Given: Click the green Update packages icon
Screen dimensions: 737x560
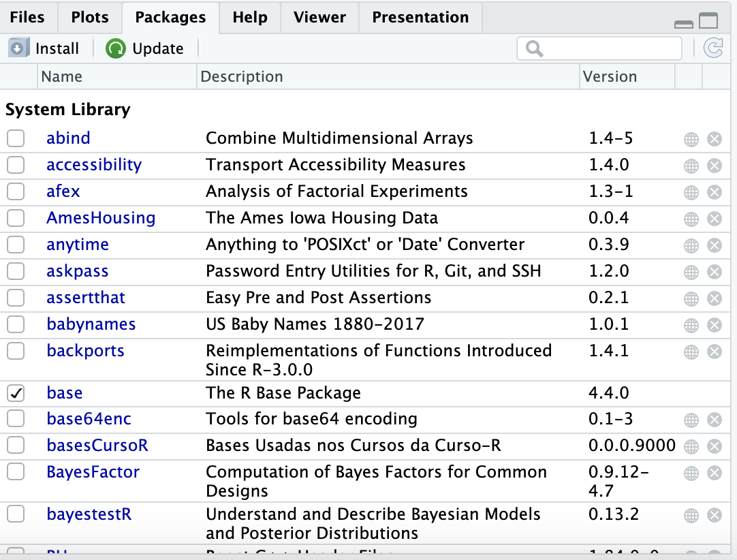Looking at the screenshot, I should [x=116, y=48].
